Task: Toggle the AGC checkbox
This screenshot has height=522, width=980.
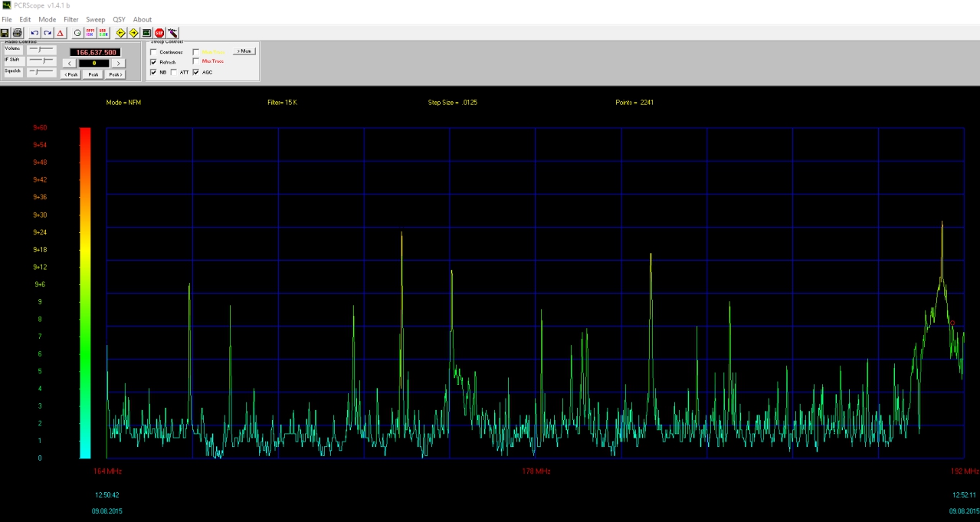Action: (x=196, y=72)
